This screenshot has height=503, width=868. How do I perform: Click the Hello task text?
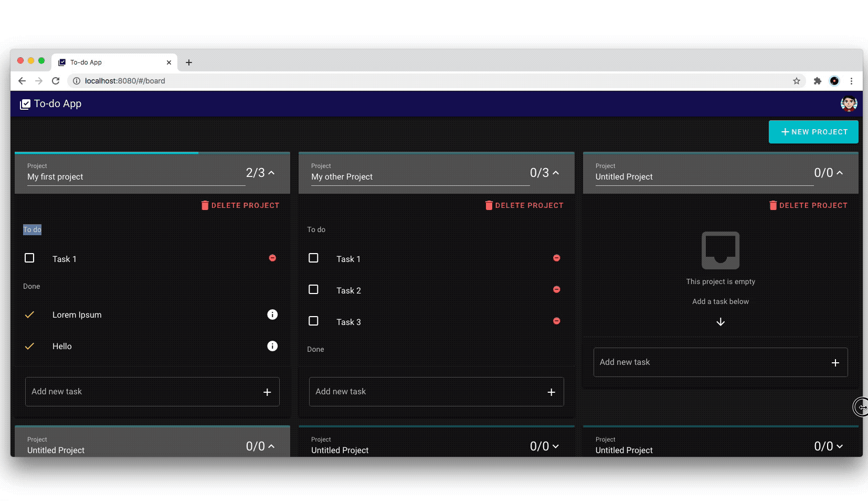(x=62, y=347)
